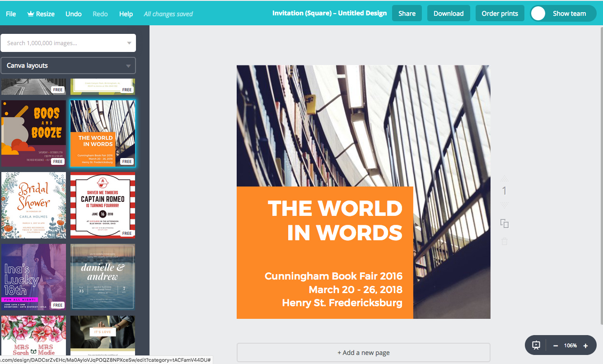
Task: Click the Share button
Action: pyautogui.click(x=407, y=14)
